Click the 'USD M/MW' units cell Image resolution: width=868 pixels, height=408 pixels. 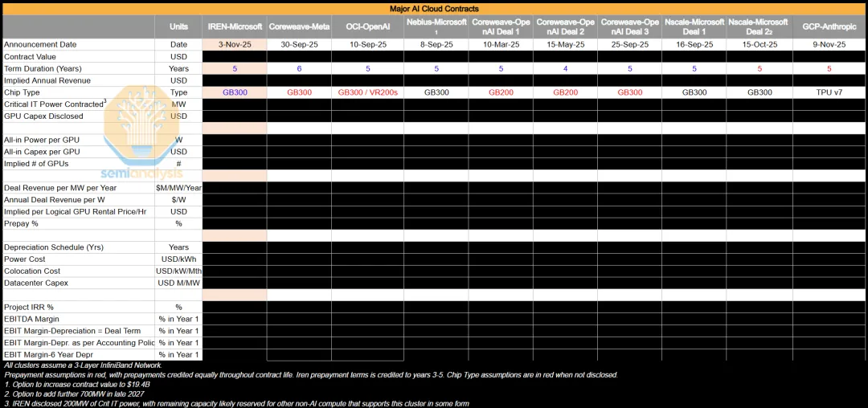pyautogui.click(x=178, y=283)
